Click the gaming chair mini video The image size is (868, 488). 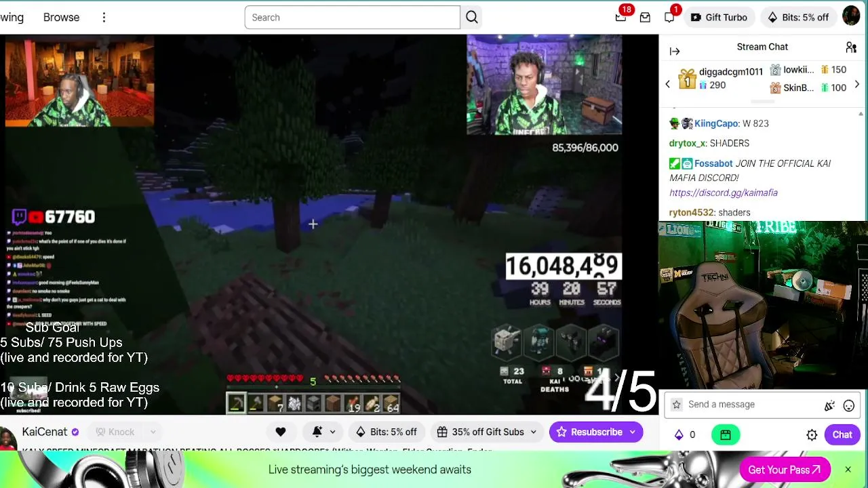pyautogui.click(x=763, y=305)
